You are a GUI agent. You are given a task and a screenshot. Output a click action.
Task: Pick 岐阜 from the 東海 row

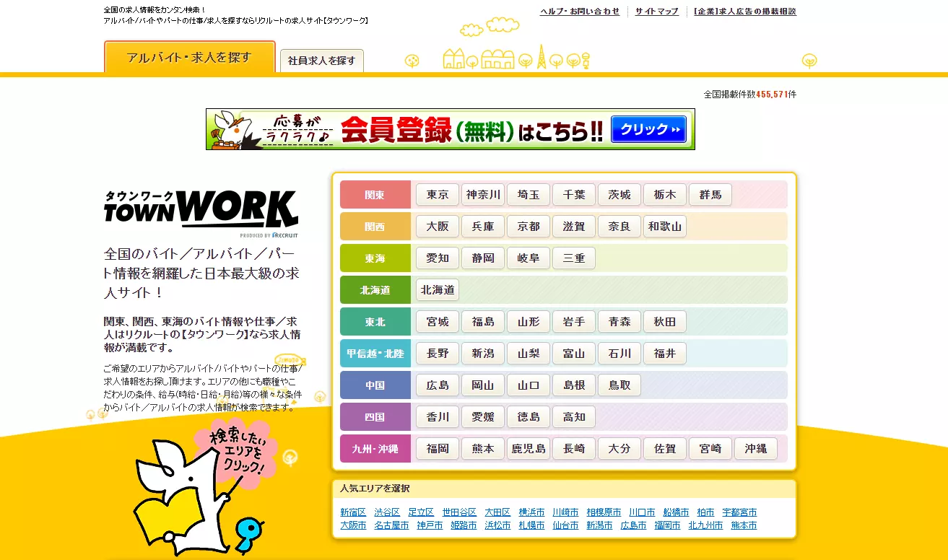point(529,258)
